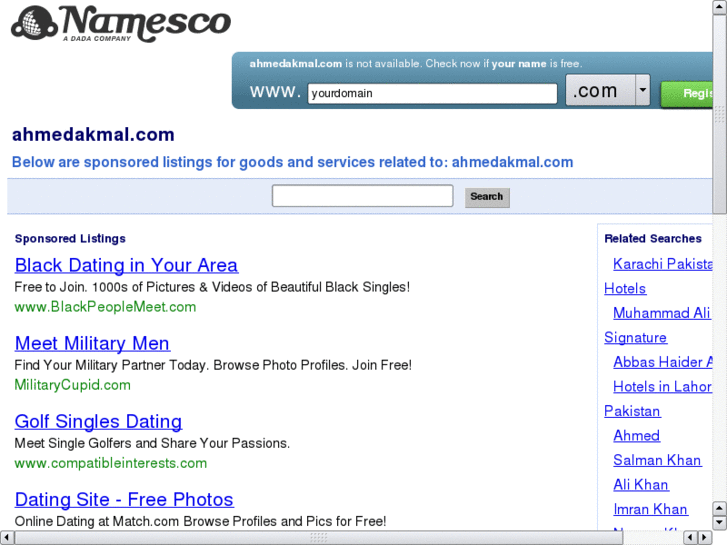Open www.BlackPeopleMeet.com green URL
Viewport: 727px width, 545px height.
(105, 307)
